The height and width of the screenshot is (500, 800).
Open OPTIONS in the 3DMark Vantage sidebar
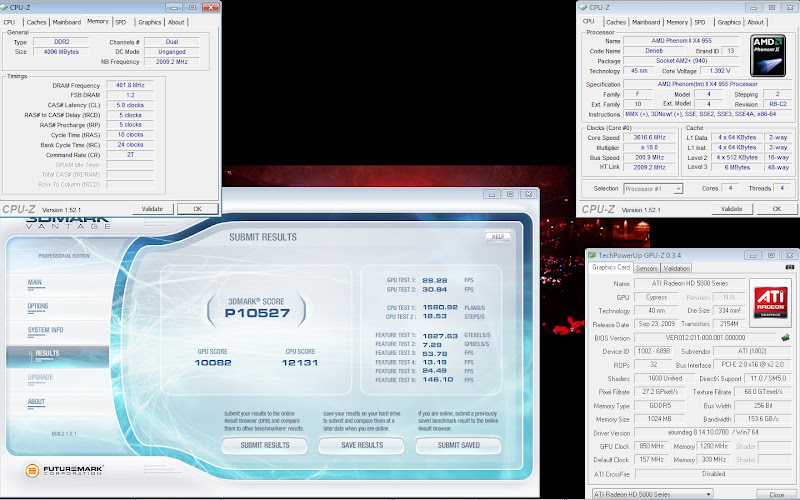38,307
